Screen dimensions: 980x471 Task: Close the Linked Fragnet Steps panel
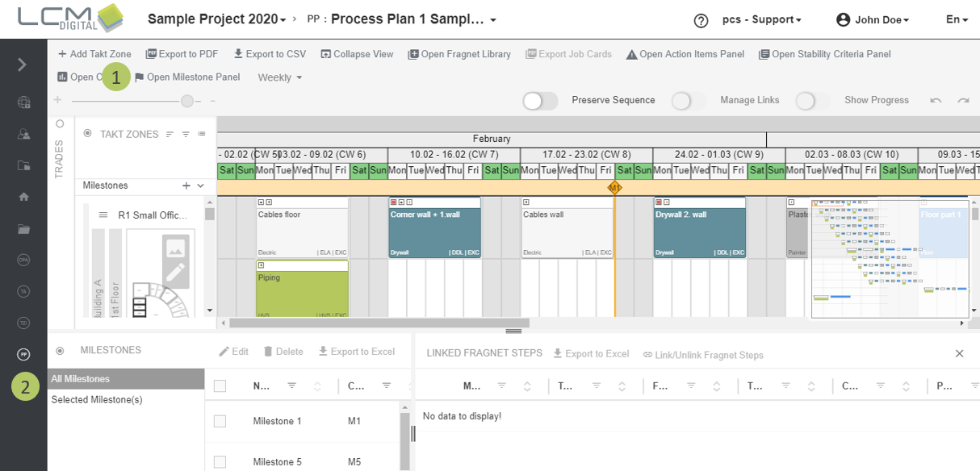tap(959, 353)
